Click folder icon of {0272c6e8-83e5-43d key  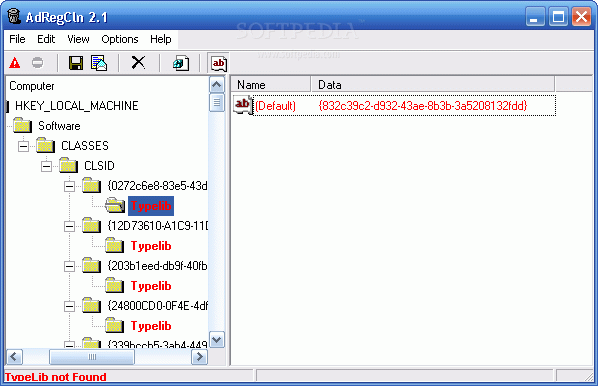point(91,185)
